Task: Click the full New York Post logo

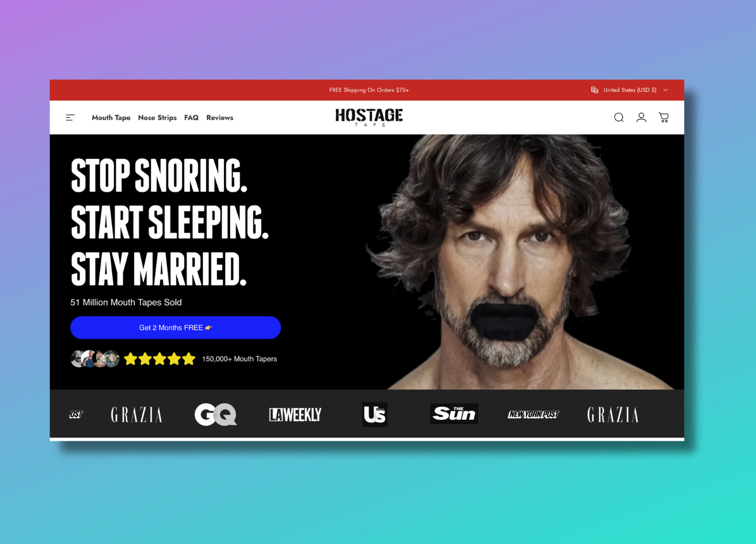Action: (x=533, y=414)
